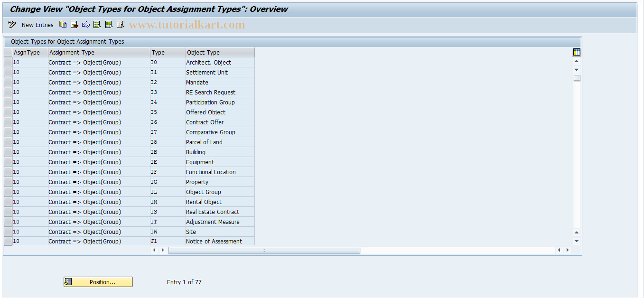
Task: Click the Real Estate Contract cell
Action: point(220,212)
